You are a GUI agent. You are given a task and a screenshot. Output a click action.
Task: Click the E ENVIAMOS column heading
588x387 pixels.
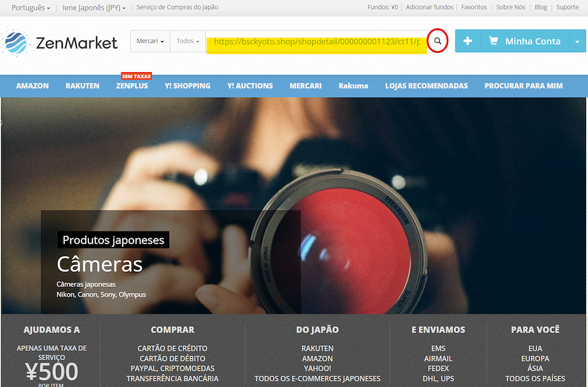[439, 330]
